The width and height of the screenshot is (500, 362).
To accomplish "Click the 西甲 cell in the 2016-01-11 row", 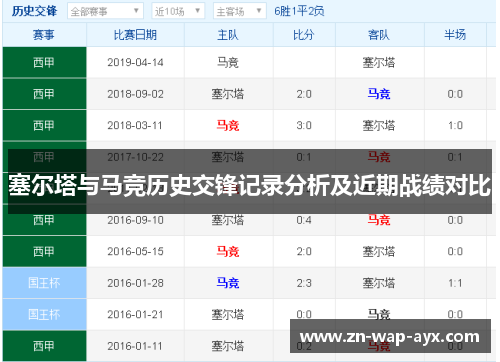I will pyautogui.click(x=44, y=346).
